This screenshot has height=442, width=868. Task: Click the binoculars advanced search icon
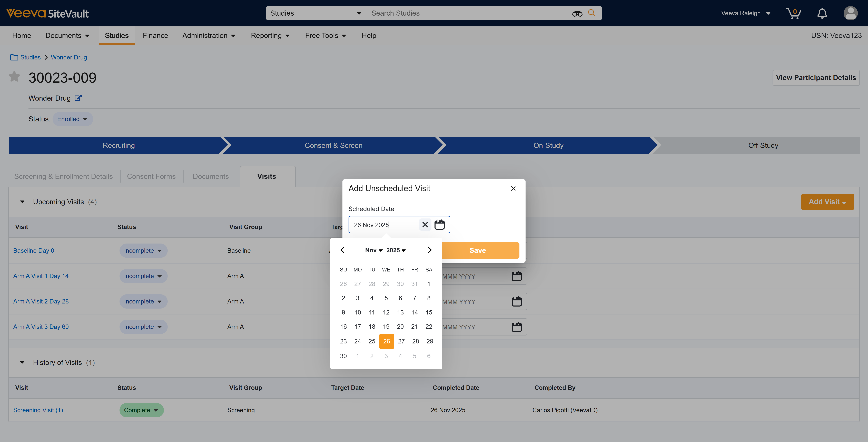(x=577, y=13)
